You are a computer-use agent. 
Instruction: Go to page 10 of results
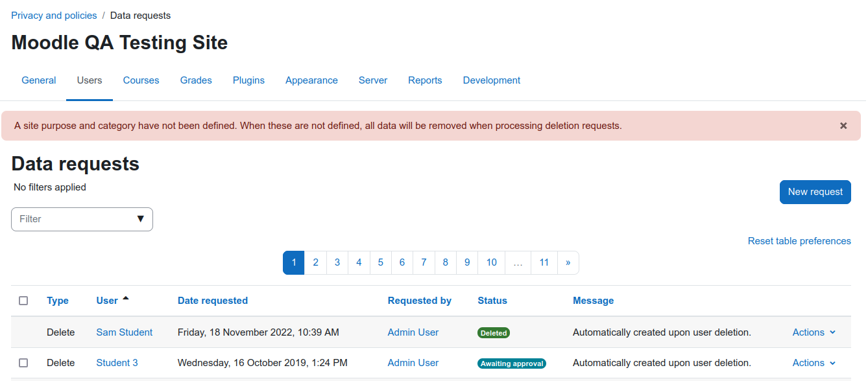[x=492, y=262]
